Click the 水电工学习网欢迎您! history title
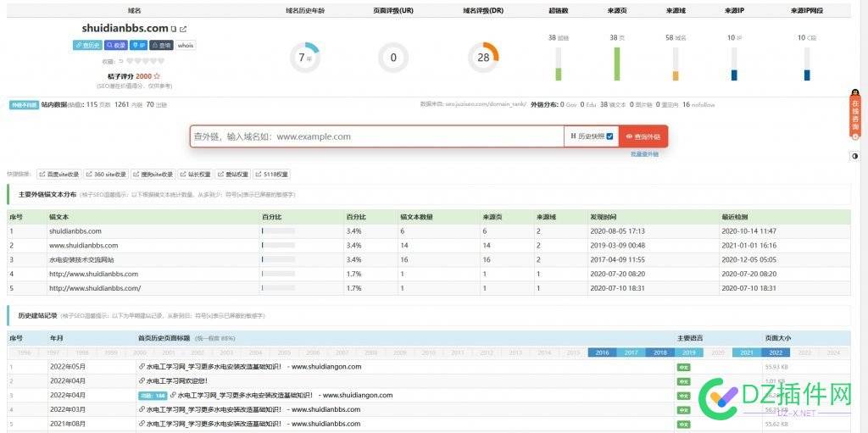This screenshot has height=433, width=868. point(177,381)
